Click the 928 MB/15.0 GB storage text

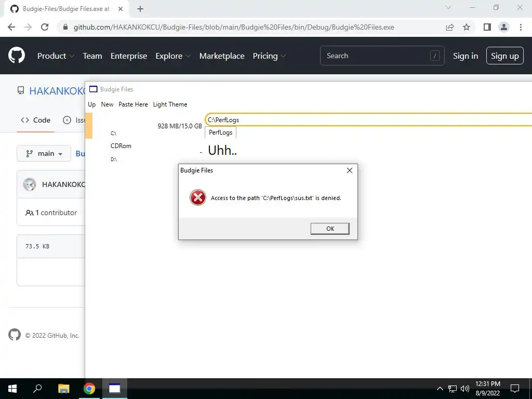click(x=179, y=126)
